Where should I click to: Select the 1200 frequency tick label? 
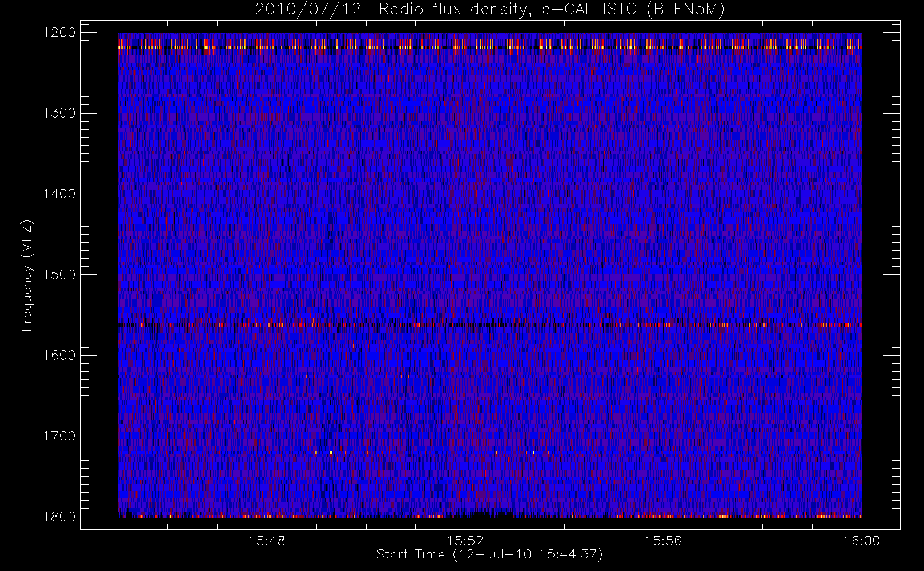(x=59, y=33)
